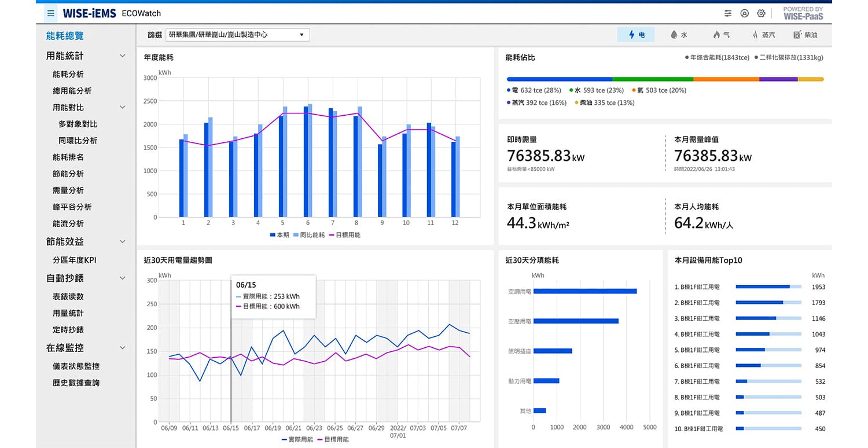Image resolution: width=868 pixels, height=448 pixels.
Task: Click the 照明插座 bar in 分項能耗 chart
Action: 553,351
